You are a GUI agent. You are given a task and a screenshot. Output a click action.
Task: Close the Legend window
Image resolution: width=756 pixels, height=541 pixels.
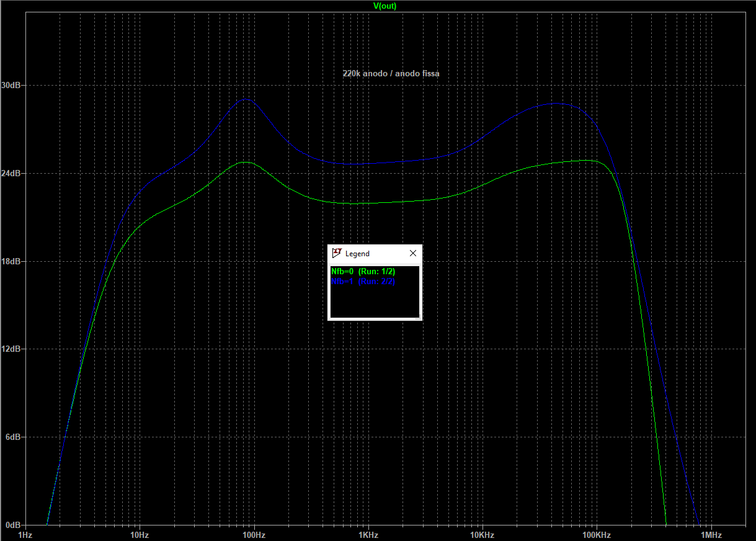(x=413, y=253)
